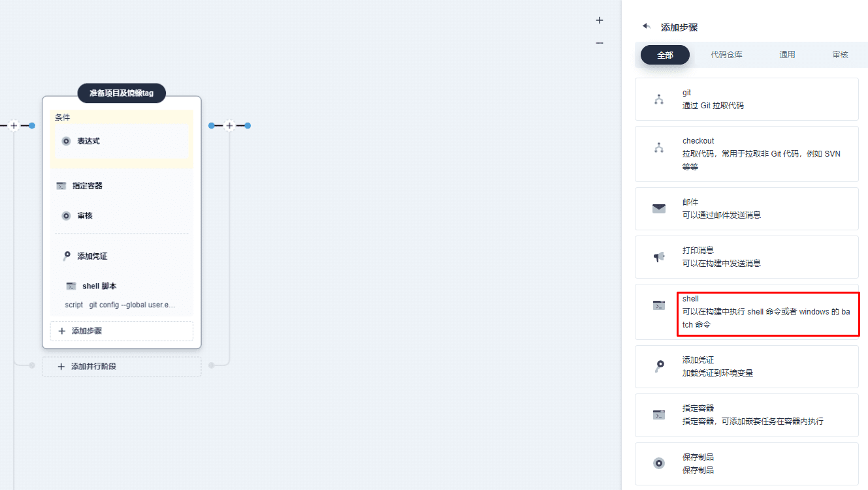Click 添加并行阶段 button

121,366
